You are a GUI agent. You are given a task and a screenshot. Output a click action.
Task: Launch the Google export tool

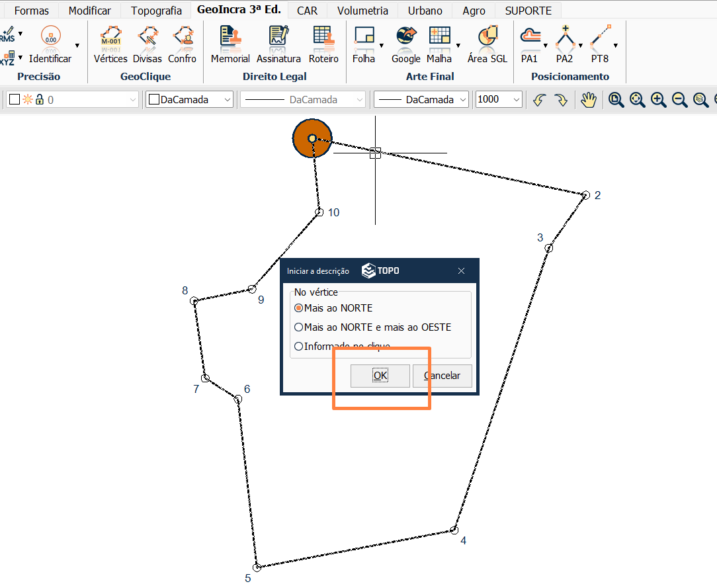click(x=405, y=39)
